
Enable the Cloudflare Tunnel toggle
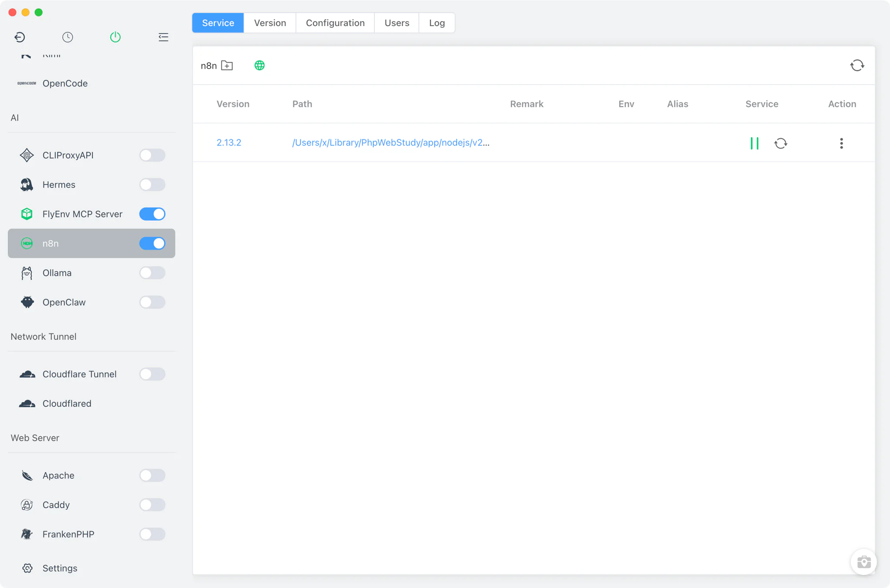tap(152, 374)
